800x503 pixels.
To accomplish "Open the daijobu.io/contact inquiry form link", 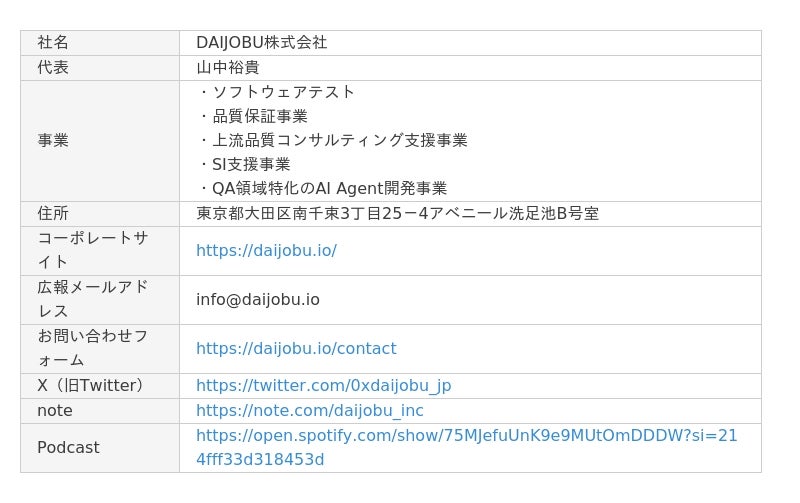I will [296, 348].
